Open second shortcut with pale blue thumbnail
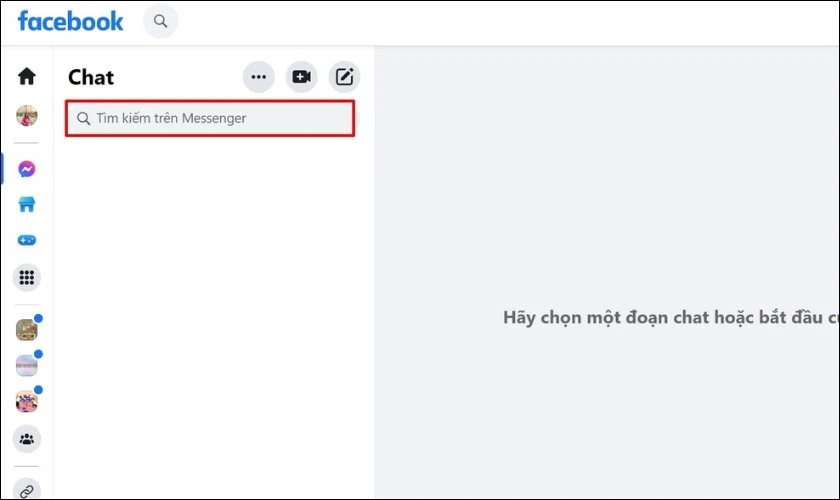Viewport: 840px width, 500px height. 27,365
